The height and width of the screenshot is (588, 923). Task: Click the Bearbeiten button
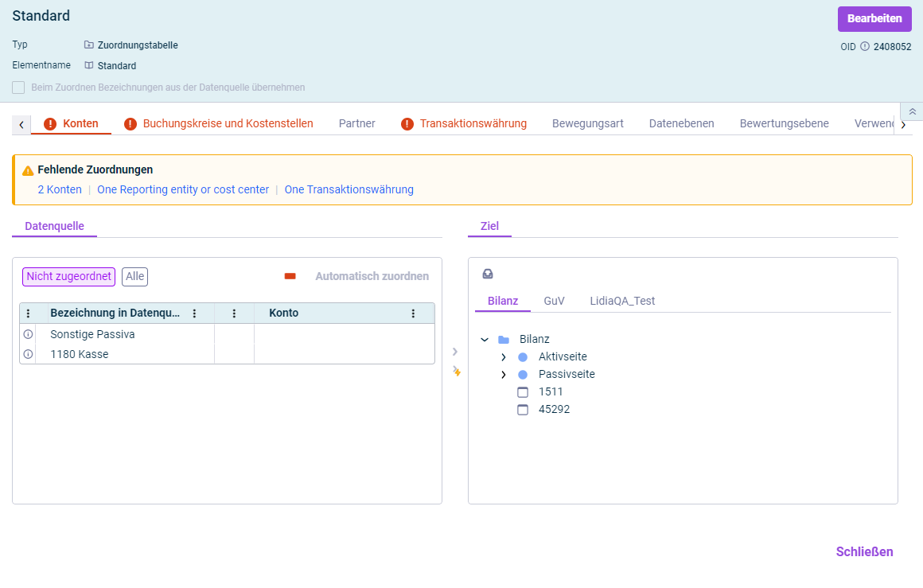[874, 19]
